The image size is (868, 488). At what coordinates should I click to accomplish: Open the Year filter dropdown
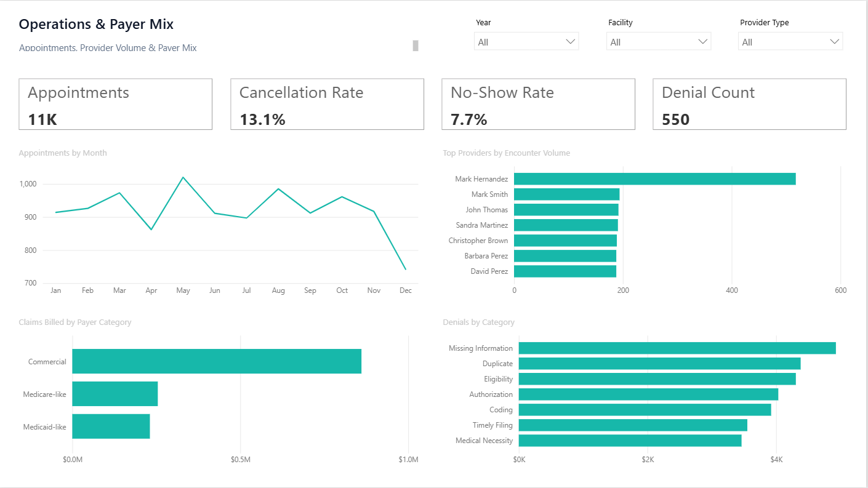pyautogui.click(x=526, y=42)
